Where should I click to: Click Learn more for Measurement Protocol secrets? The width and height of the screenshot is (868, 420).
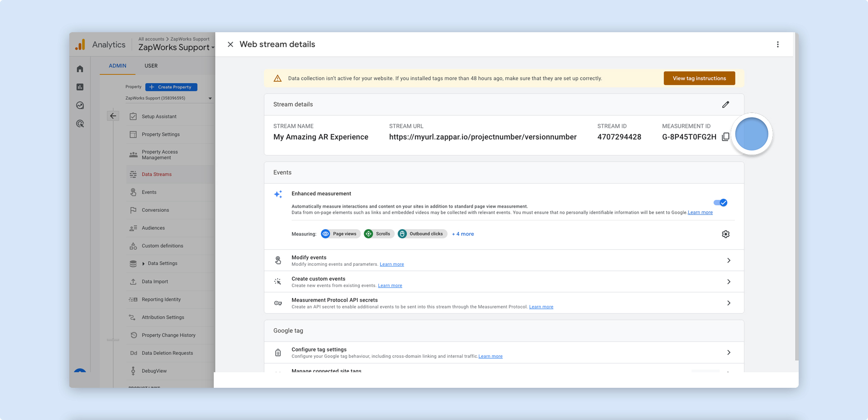541,307
